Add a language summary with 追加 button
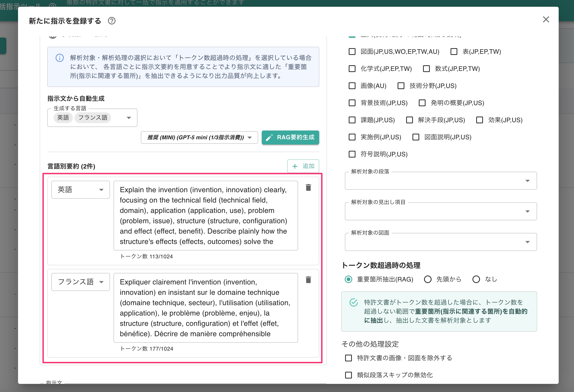 pos(303,166)
